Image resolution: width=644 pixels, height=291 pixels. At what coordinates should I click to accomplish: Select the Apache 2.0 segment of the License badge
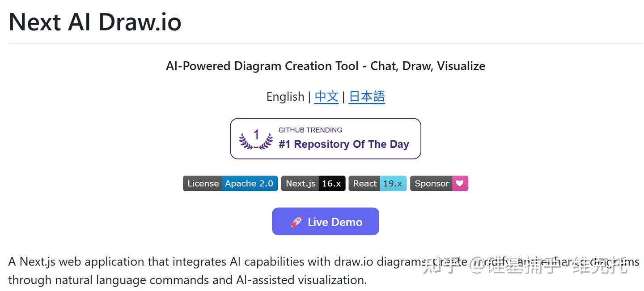click(249, 183)
